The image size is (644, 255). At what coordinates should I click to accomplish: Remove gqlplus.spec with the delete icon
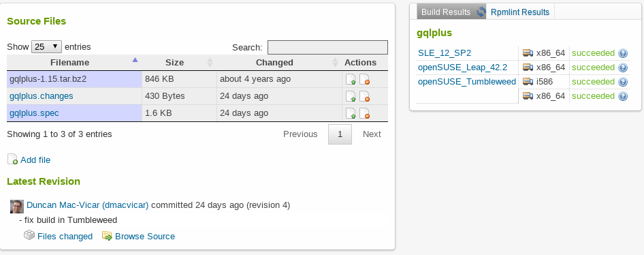(x=364, y=113)
